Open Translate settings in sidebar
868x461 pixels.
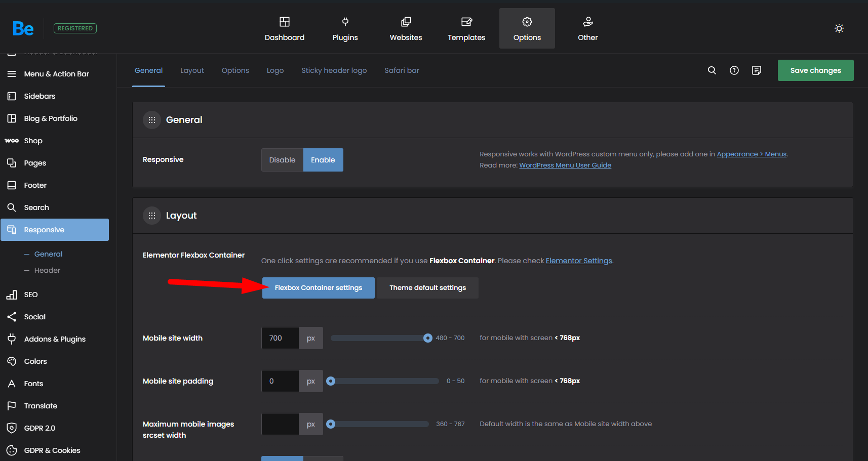click(x=55, y=406)
